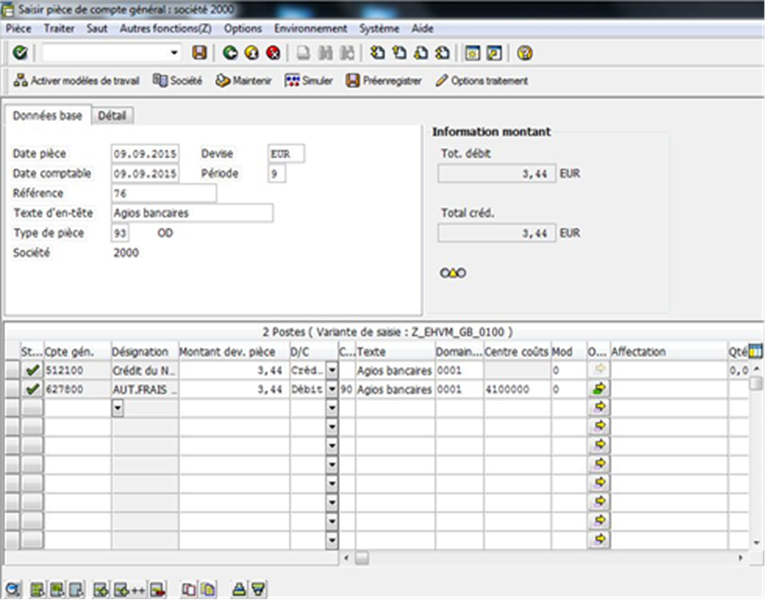
Task: Click the Sort descending icon
Action: click(258, 589)
